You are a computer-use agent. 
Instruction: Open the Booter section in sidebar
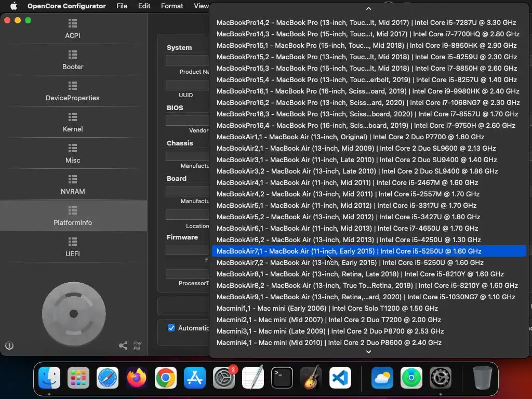tap(73, 60)
